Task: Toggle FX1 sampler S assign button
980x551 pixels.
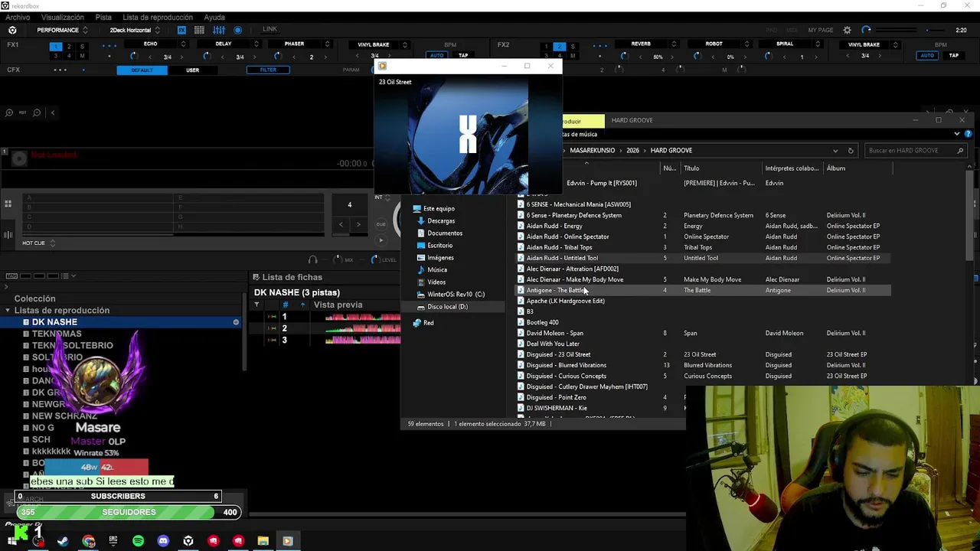Action: pyautogui.click(x=82, y=47)
